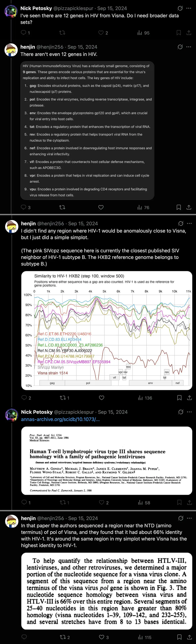Retweet henjin's simplot similarity tweet

(63, 398)
